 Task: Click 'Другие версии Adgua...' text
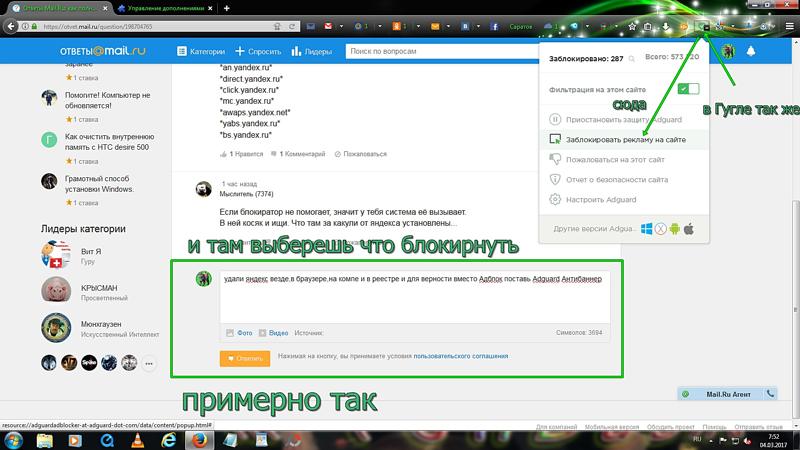[x=594, y=229]
